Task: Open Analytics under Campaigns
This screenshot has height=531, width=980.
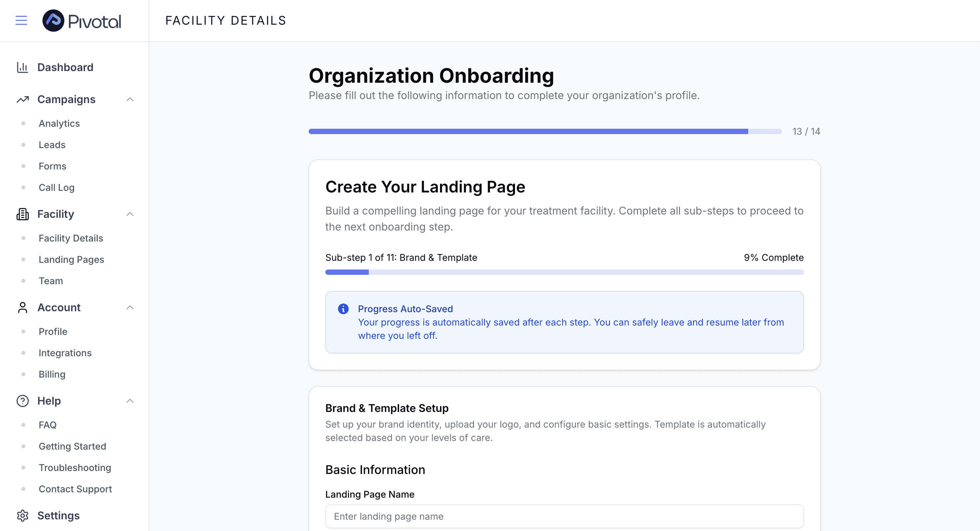Action: (59, 123)
